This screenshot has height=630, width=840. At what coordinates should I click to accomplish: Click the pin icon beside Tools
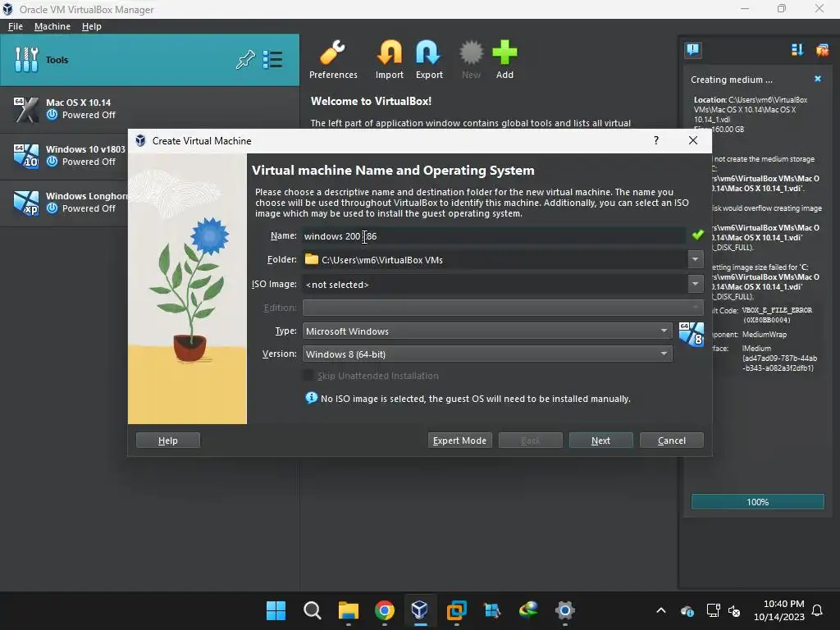coord(245,59)
